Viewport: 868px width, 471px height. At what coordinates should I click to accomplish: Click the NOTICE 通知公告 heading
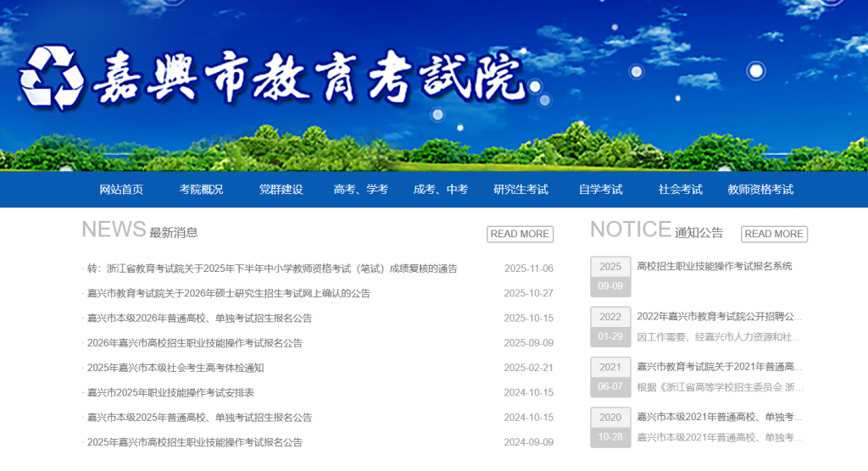coord(657,230)
